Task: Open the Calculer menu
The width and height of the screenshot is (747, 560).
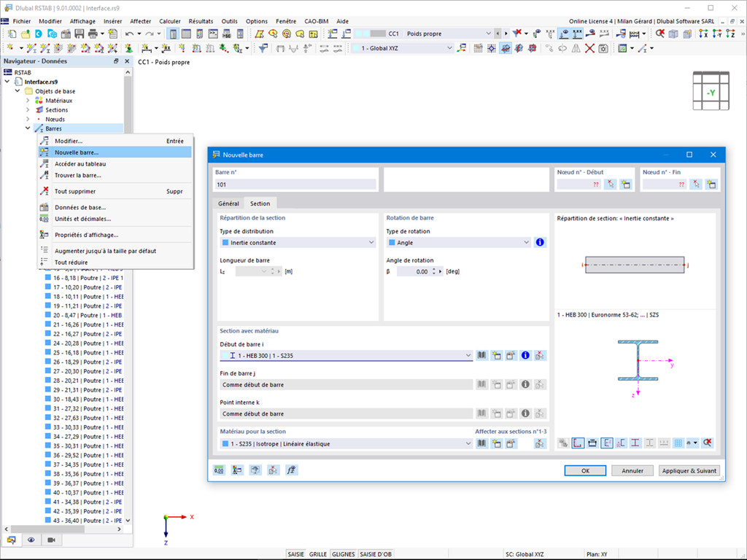Action: (169, 21)
